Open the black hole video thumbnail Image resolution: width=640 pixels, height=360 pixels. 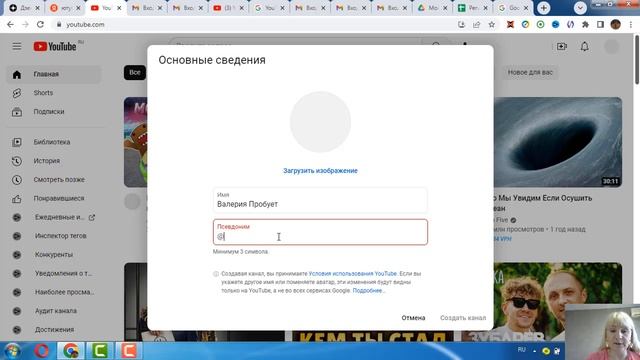click(x=558, y=142)
